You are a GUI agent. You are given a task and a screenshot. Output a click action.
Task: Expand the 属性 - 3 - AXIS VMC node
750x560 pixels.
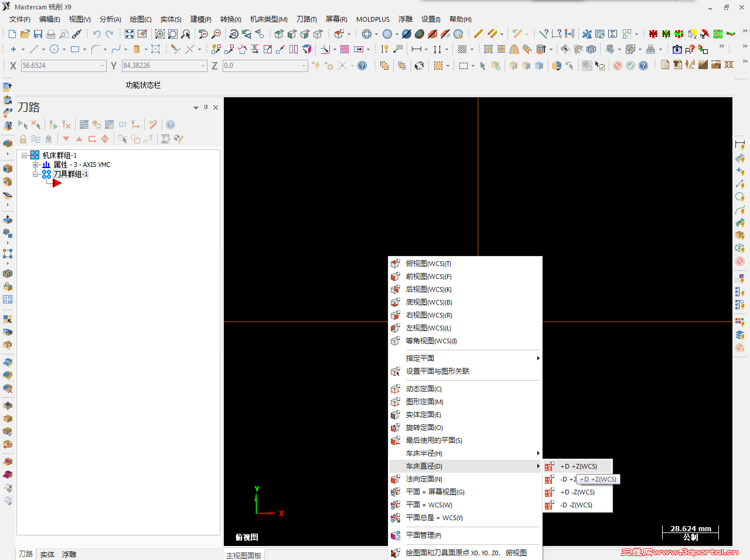coord(35,165)
